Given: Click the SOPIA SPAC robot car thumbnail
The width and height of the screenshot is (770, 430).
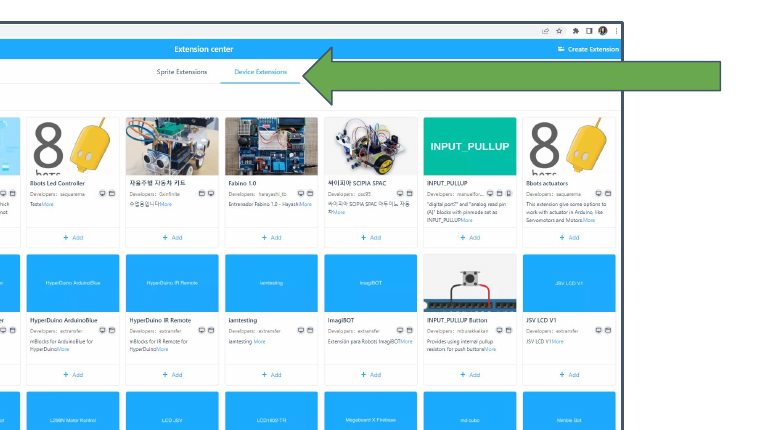Looking at the screenshot, I should pyautogui.click(x=370, y=146).
